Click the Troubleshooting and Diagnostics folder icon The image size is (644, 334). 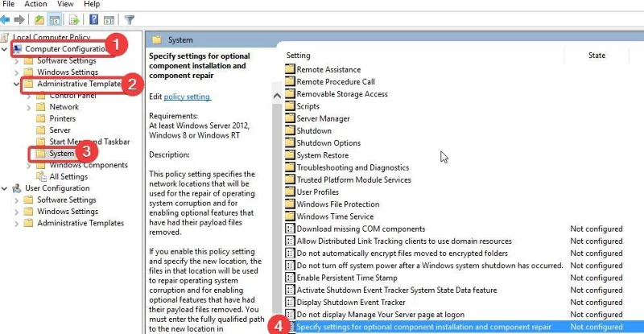(x=290, y=167)
